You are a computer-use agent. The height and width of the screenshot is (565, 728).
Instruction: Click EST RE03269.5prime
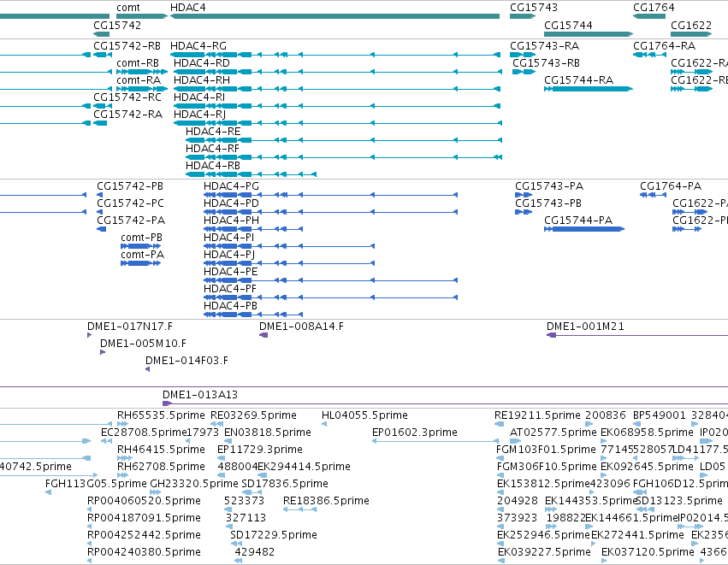tap(253, 415)
